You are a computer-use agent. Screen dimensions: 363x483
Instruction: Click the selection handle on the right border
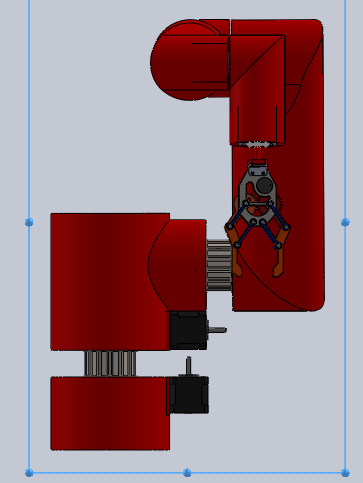[345, 222]
